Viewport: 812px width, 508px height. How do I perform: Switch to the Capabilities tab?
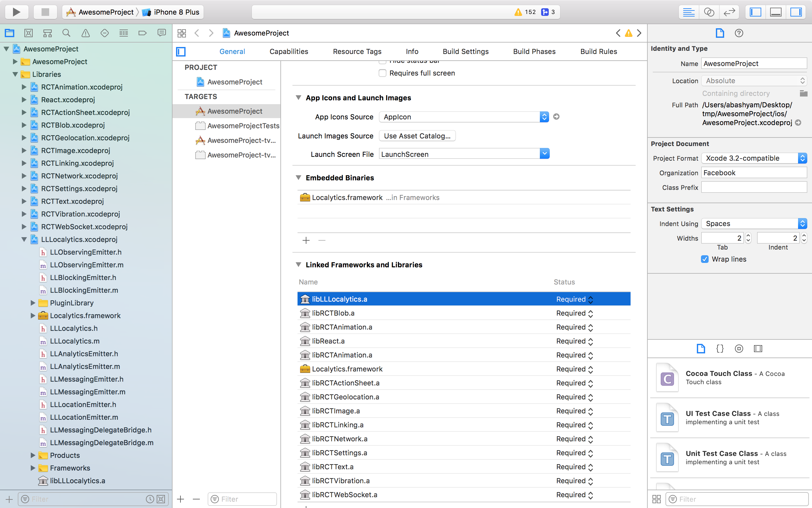[x=289, y=51]
